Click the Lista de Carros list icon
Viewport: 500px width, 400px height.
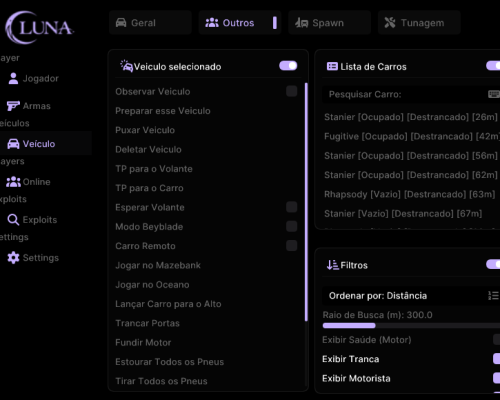pyautogui.click(x=332, y=66)
